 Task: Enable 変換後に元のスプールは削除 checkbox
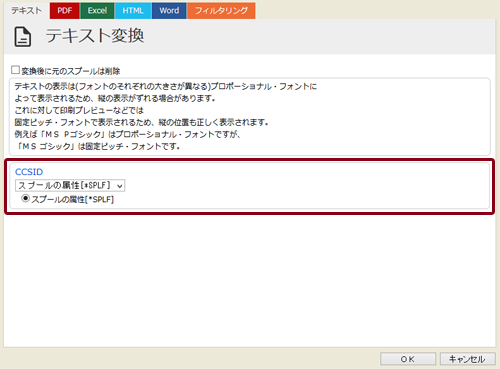pyautogui.click(x=15, y=70)
